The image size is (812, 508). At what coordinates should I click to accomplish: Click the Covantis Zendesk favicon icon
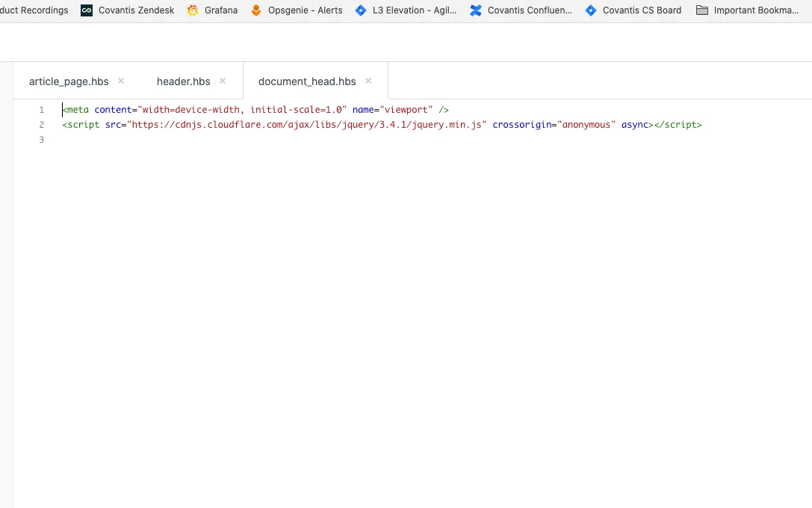(x=87, y=10)
